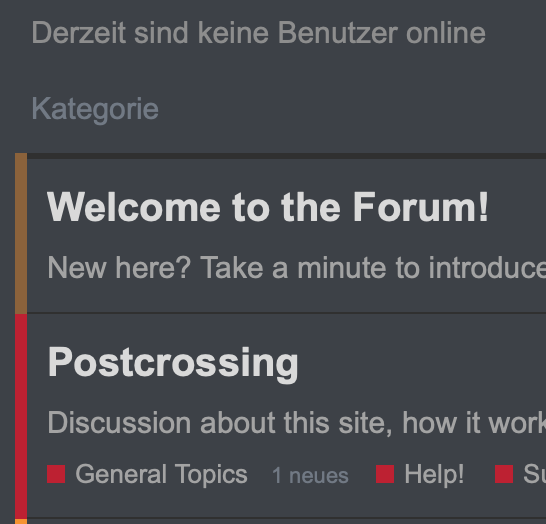The height and width of the screenshot is (524, 546).
Task: Open the Welcome to the Forum! category
Action: 268,207
